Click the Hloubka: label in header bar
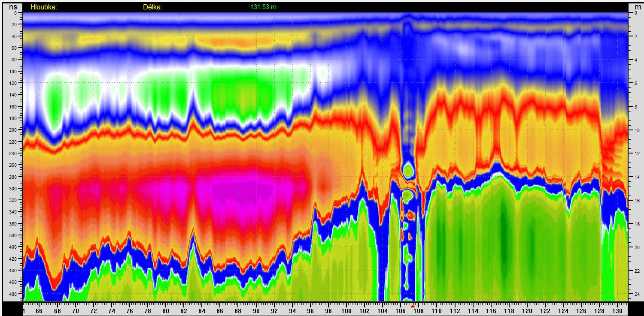 pos(44,7)
